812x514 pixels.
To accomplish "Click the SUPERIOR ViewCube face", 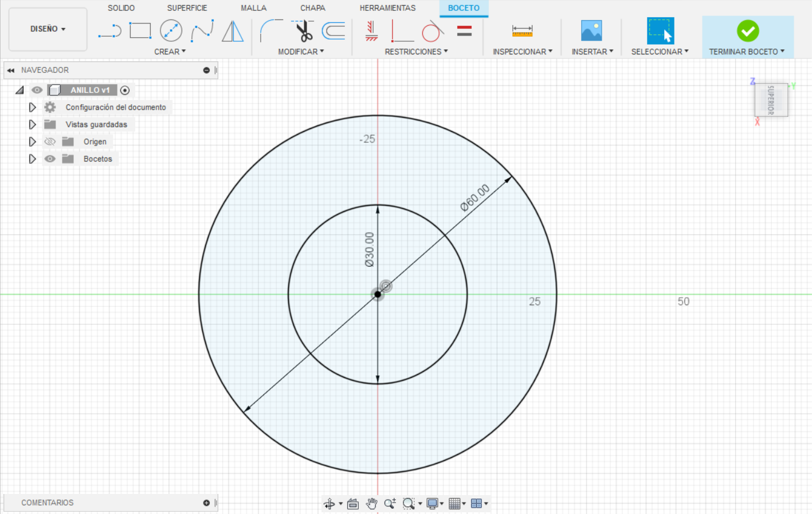I will click(x=771, y=100).
